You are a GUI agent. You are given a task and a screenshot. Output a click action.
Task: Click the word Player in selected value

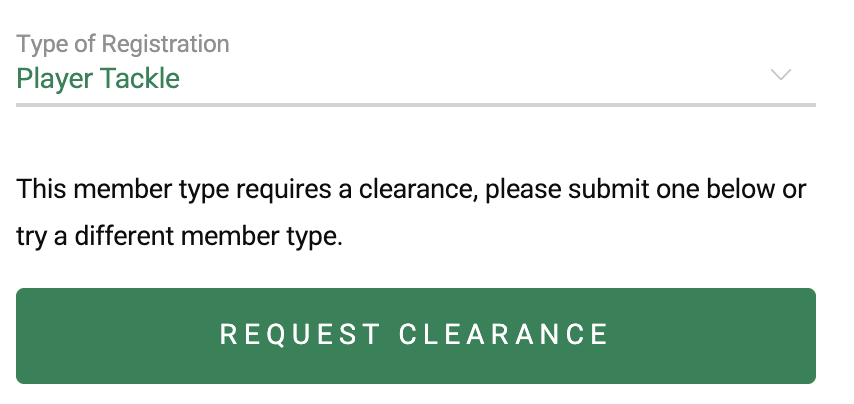coord(54,79)
